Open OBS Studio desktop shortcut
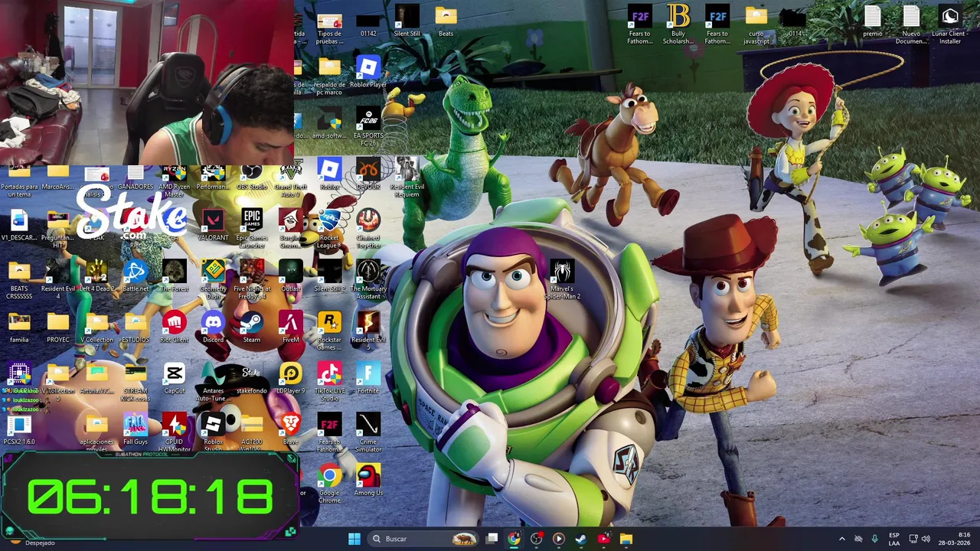This screenshot has width=980, height=551. 251,178
